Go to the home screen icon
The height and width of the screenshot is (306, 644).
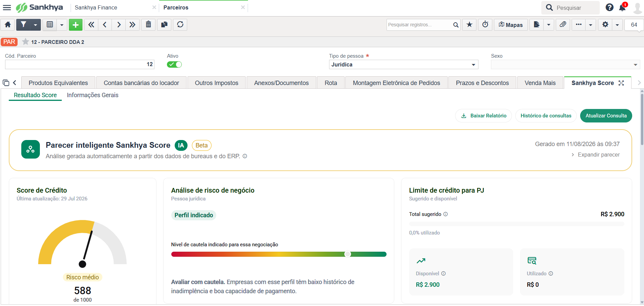(8, 25)
